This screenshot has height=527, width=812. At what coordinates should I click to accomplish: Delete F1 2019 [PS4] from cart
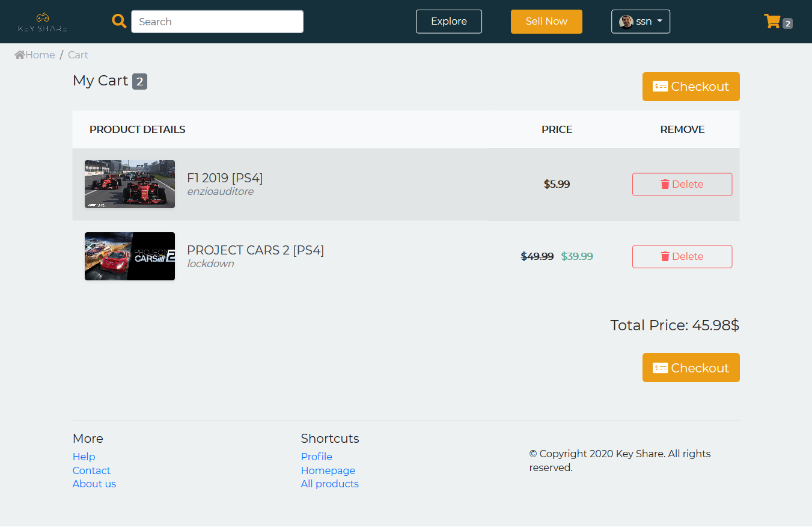click(x=682, y=184)
